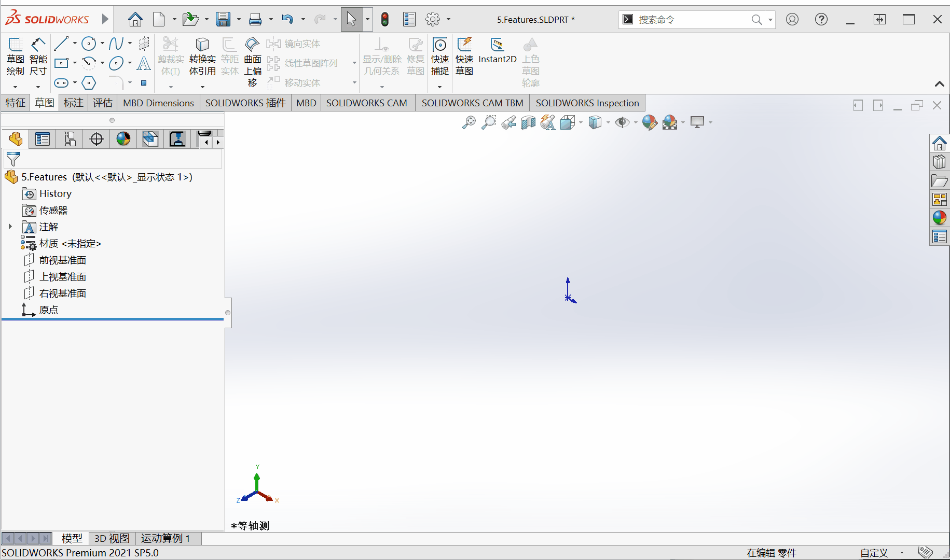Click the Sketch (草图绘制) tool
The height and width of the screenshot is (560, 950).
(15, 57)
